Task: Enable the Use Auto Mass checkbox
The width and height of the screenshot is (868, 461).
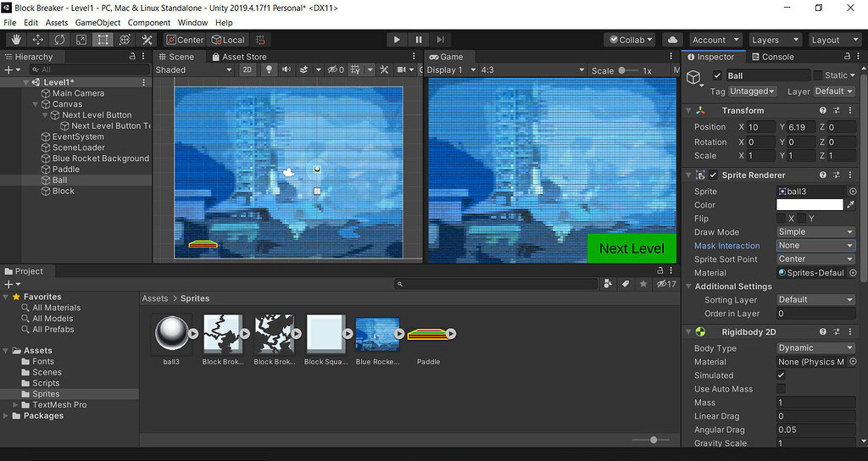Action: (781, 389)
